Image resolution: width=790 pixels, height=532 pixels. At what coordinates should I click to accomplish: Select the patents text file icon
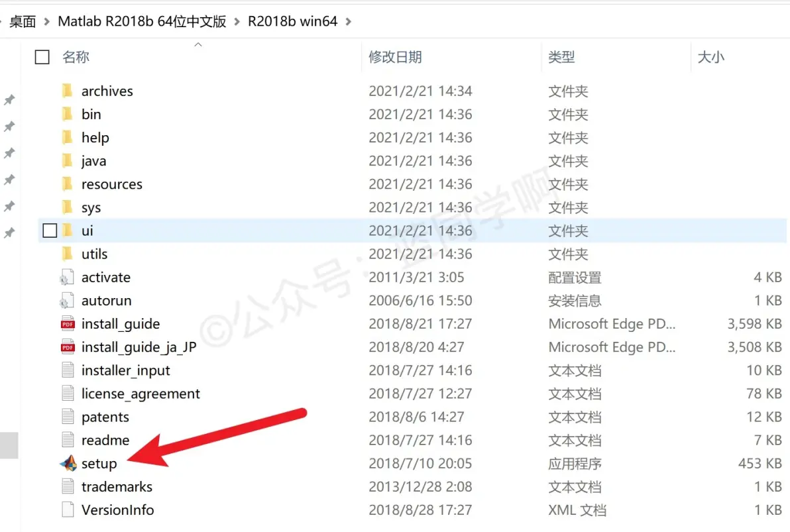68,417
